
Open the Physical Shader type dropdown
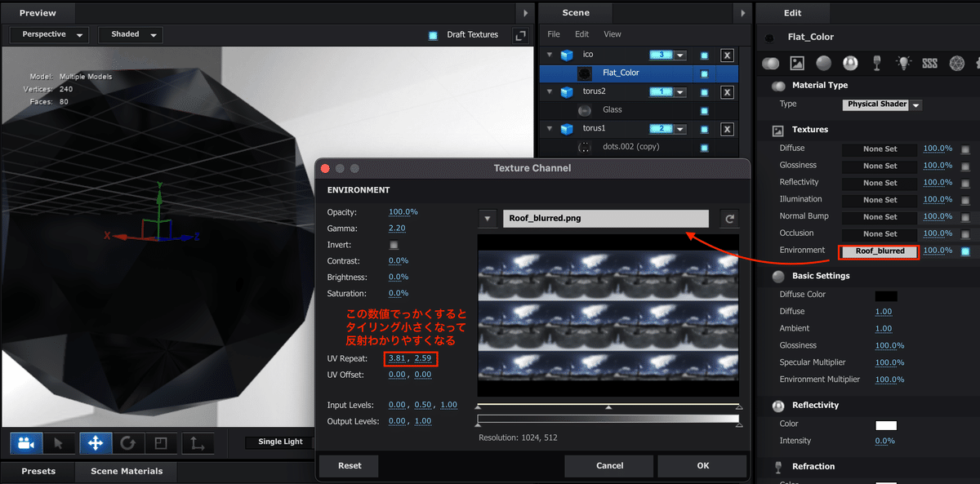pos(882,104)
